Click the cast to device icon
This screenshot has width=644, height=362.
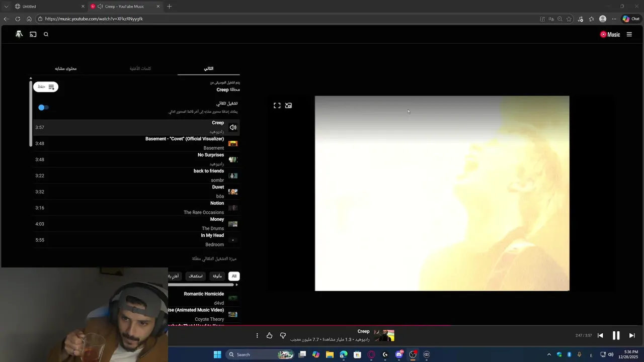[33, 34]
